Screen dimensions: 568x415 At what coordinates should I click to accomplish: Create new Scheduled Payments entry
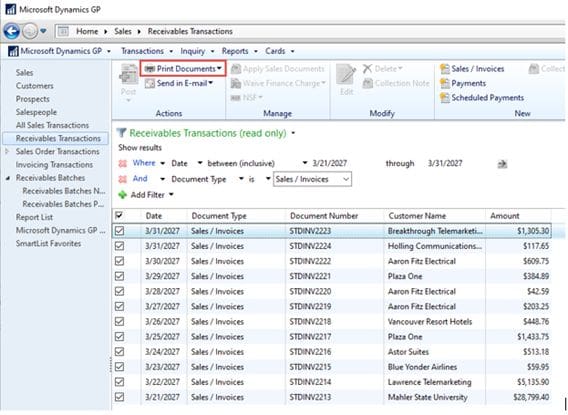(482, 98)
